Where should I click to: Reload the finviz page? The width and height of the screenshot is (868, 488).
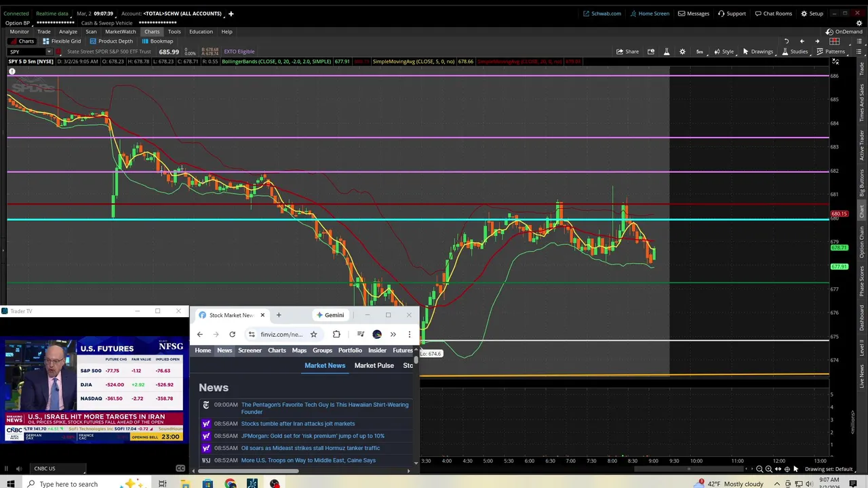pyautogui.click(x=232, y=334)
